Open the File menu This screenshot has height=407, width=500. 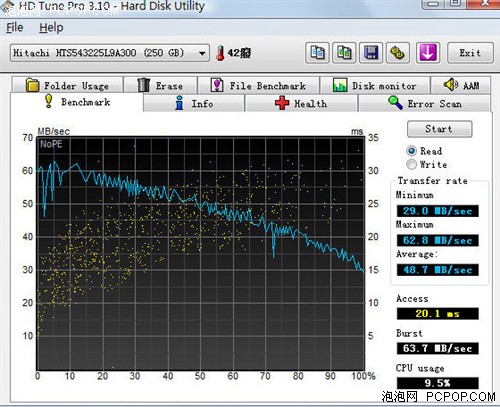tap(15, 27)
